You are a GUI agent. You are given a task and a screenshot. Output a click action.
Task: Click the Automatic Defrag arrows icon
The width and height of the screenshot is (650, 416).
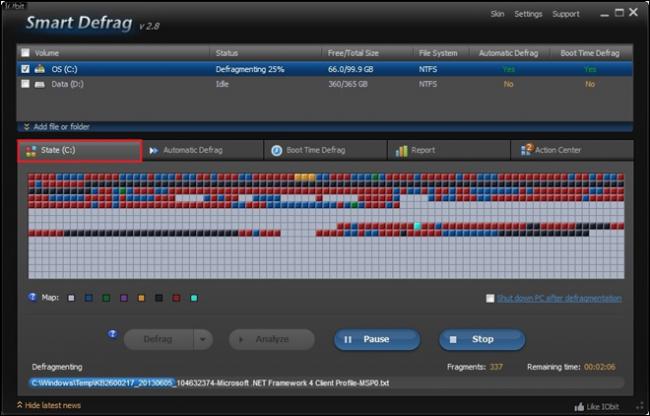(x=154, y=150)
